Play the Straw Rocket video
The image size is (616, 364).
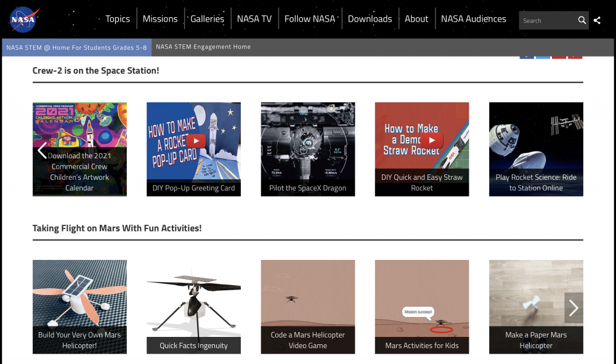[432, 140]
